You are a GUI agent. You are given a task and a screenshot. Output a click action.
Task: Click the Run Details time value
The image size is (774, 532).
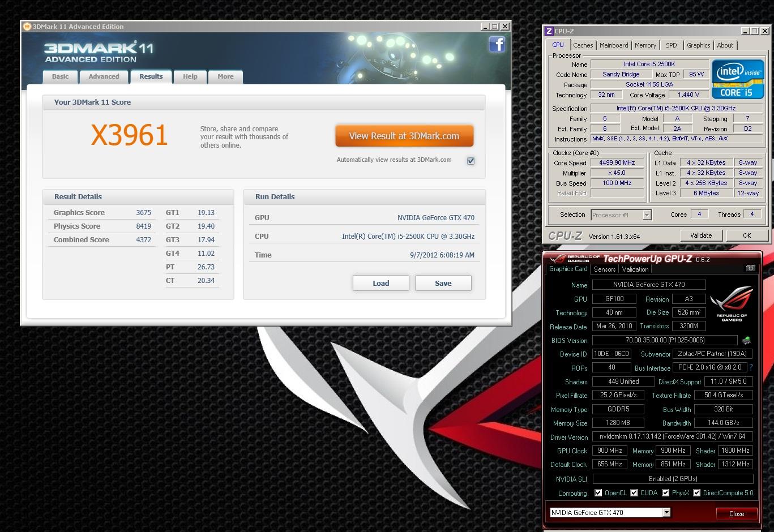click(x=442, y=255)
